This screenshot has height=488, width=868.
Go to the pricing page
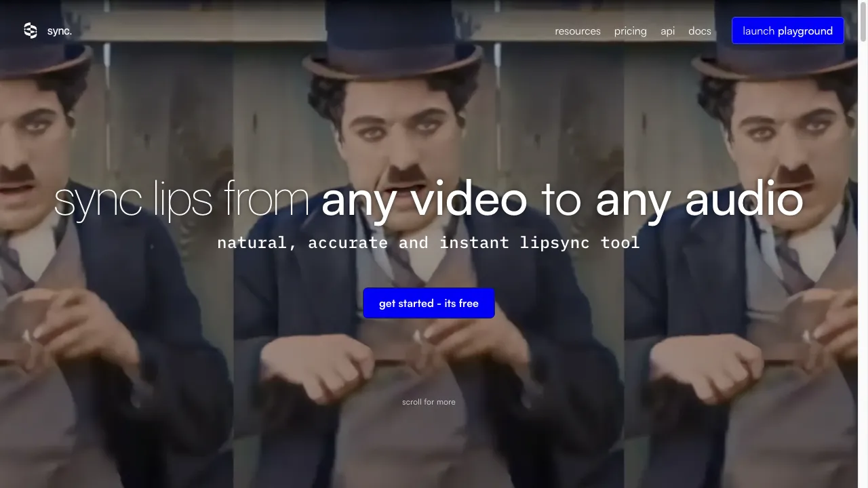(631, 31)
